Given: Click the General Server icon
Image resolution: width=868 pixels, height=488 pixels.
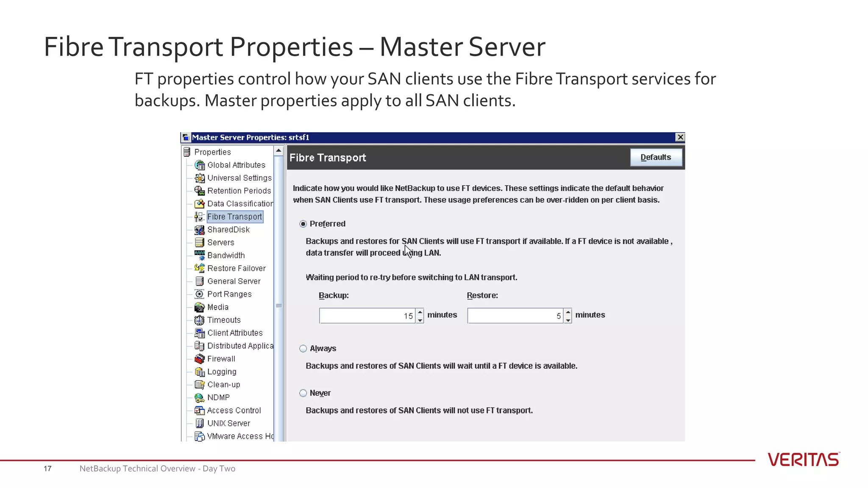Looking at the screenshot, I should [x=200, y=281].
